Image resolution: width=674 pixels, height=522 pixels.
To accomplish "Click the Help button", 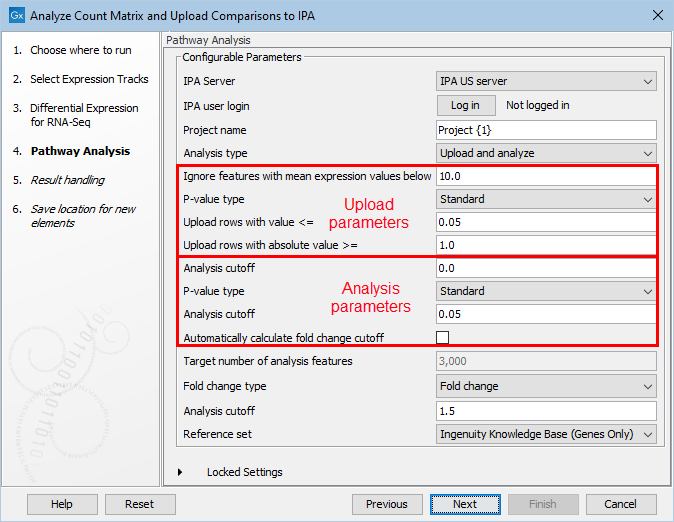I will pyautogui.click(x=62, y=504).
